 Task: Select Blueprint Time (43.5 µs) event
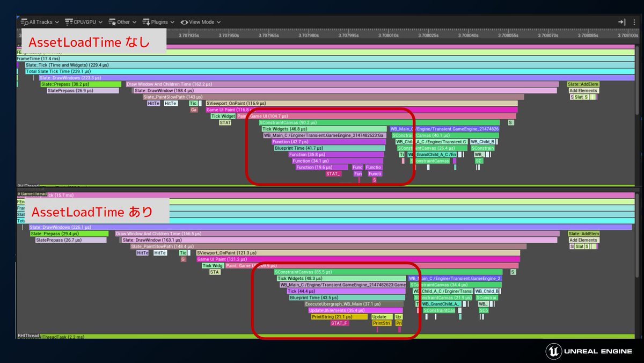click(x=347, y=297)
